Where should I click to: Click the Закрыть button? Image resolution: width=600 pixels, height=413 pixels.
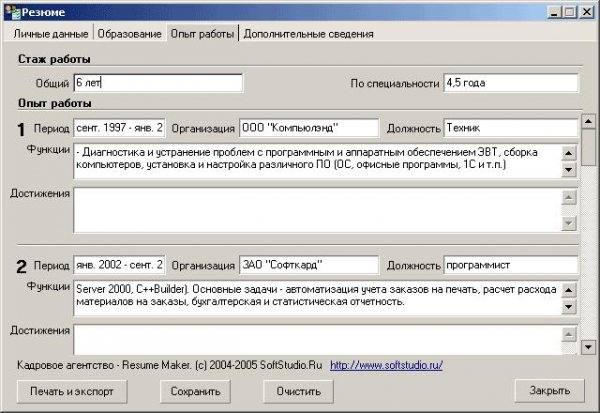coord(549,390)
